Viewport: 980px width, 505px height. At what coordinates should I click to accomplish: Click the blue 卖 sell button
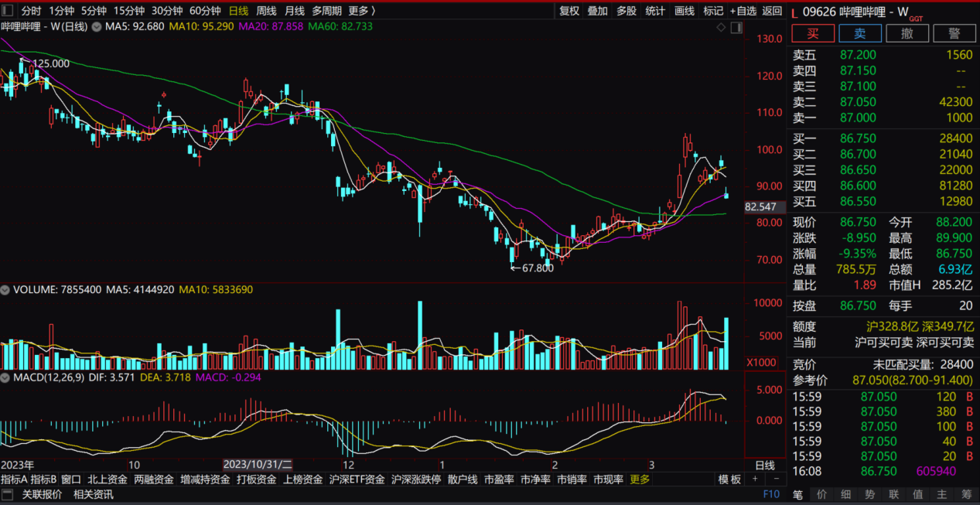[x=860, y=33]
